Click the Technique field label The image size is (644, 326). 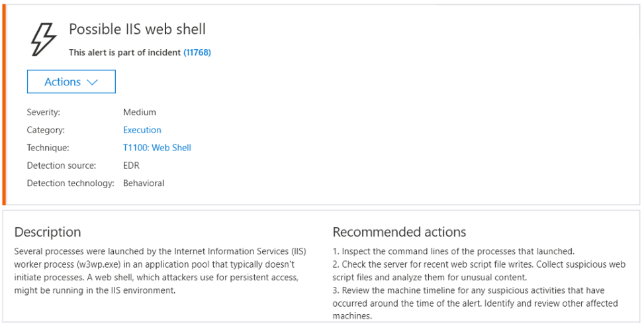click(48, 148)
